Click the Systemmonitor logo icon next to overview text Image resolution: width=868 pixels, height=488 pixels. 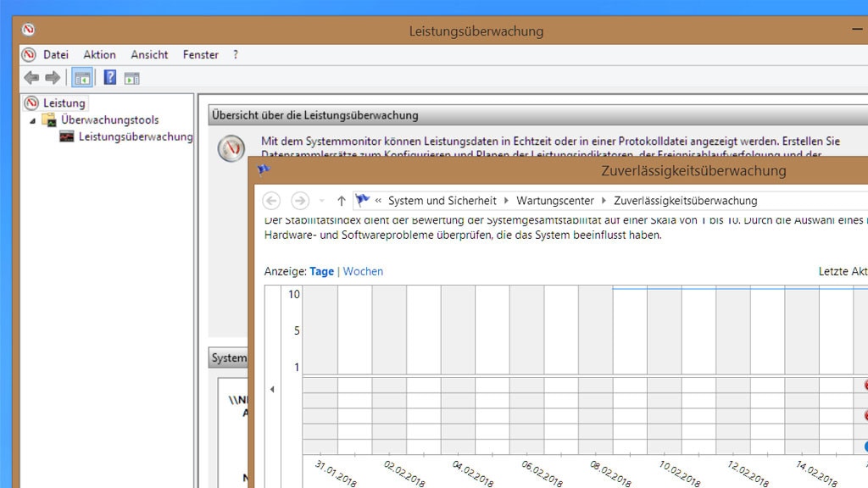pyautogui.click(x=230, y=148)
